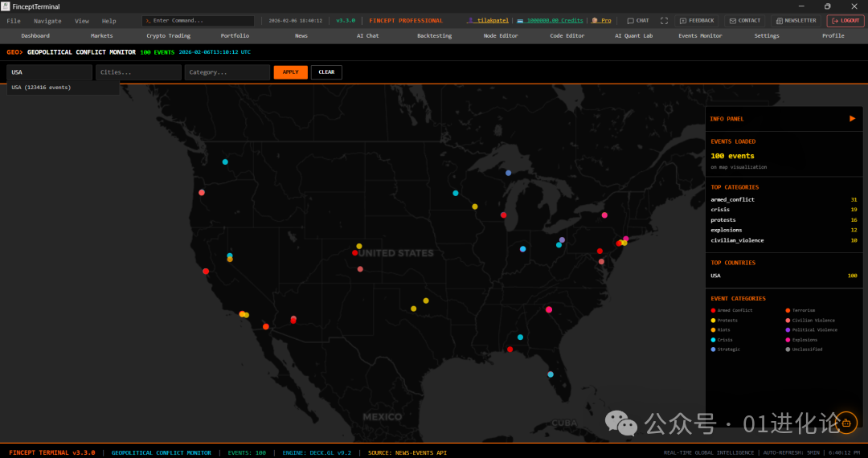Image resolution: width=868 pixels, height=458 pixels.
Task: Switch to the Markets tab
Action: point(102,36)
